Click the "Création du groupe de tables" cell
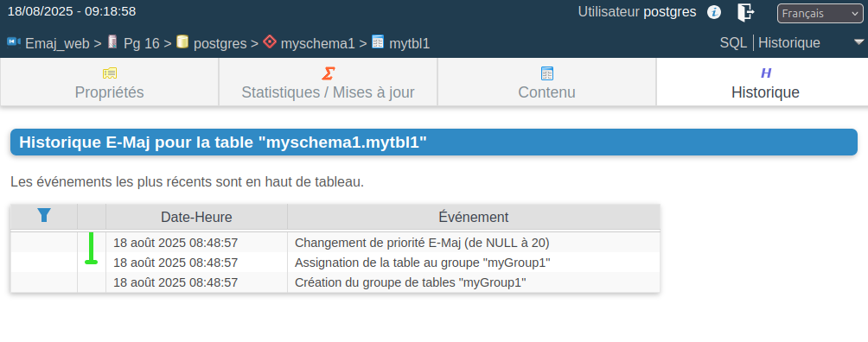Screen dimensions: 868x342 (x=474, y=282)
